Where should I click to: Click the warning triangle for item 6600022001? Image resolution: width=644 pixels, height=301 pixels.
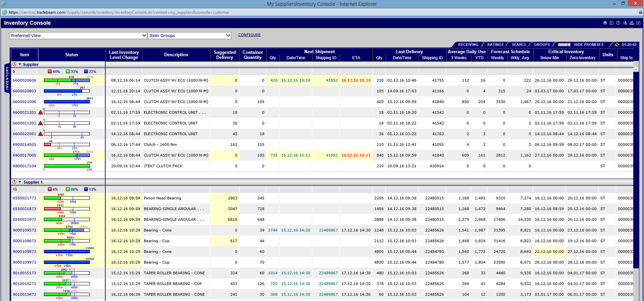41,134
